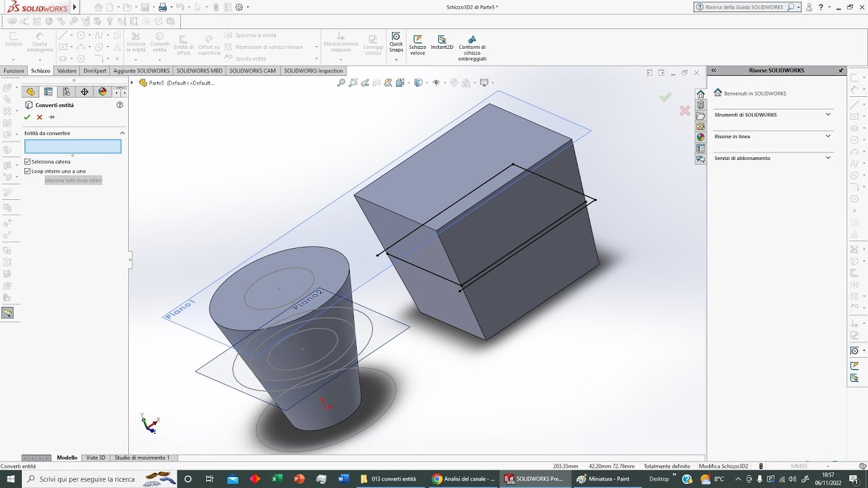Open help for Converti entità
This screenshot has height=488, width=868.
pyautogui.click(x=120, y=105)
